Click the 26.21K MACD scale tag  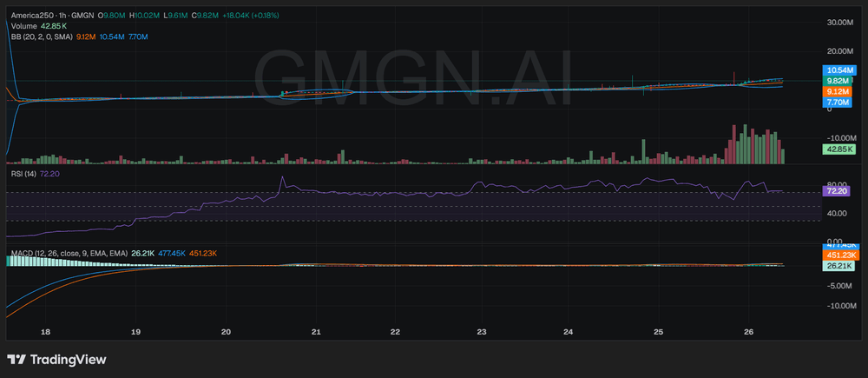point(840,266)
